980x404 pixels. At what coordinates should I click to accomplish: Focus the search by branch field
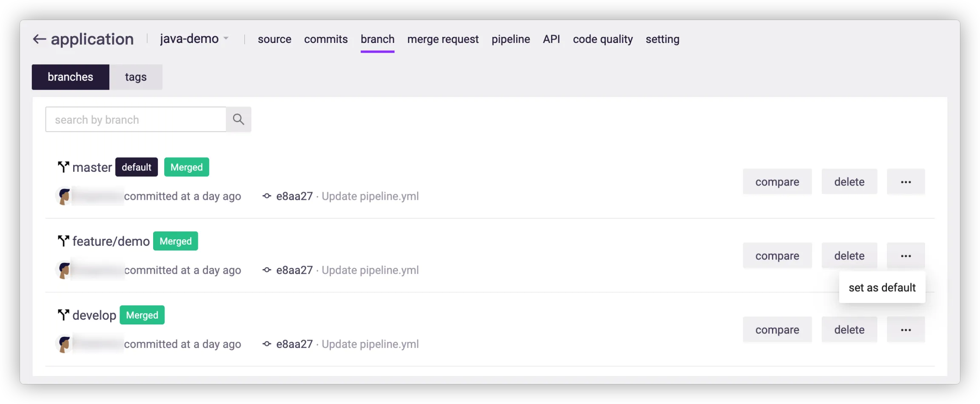(135, 119)
